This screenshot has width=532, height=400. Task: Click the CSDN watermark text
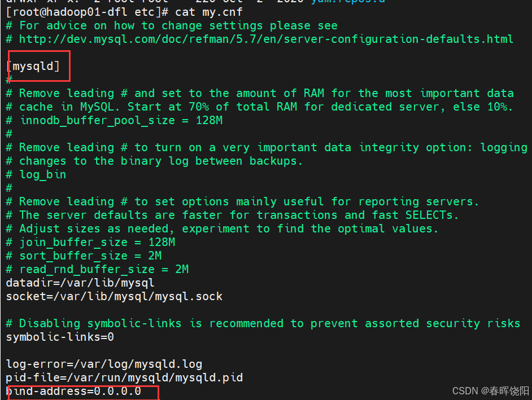point(491,391)
